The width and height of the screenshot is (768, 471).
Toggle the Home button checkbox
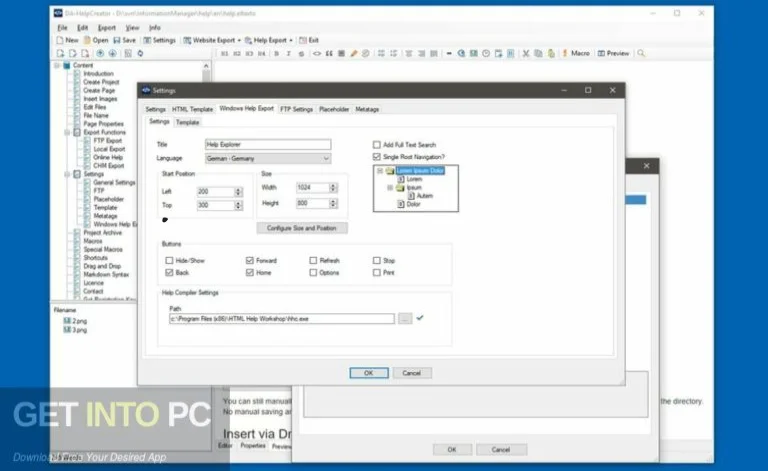click(x=250, y=273)
